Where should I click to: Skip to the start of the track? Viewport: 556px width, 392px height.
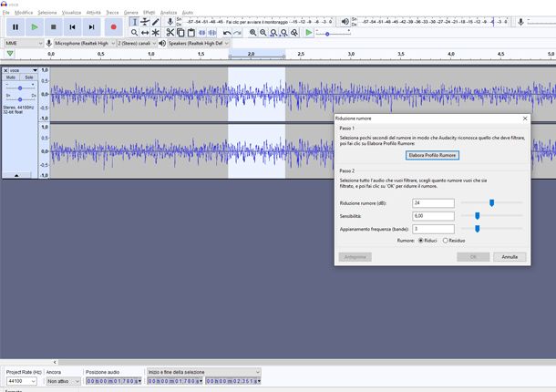pos(72,27)
